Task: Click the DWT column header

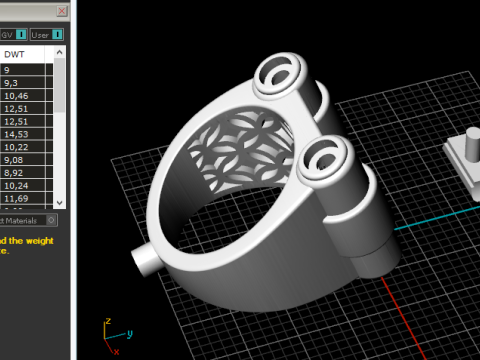Action: point(22,54)
